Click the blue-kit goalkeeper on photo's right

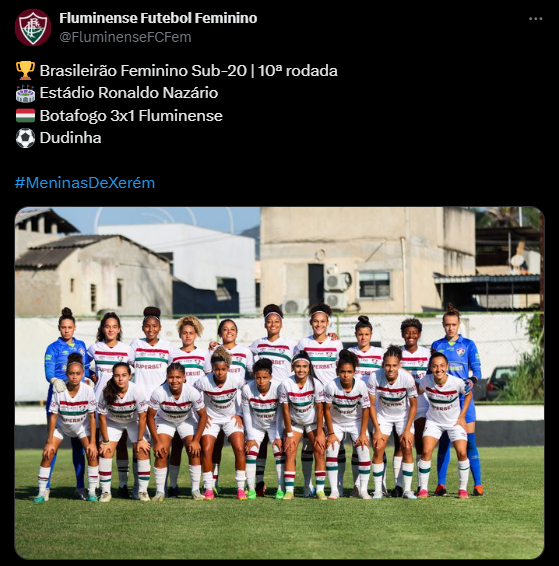(458, 397)
